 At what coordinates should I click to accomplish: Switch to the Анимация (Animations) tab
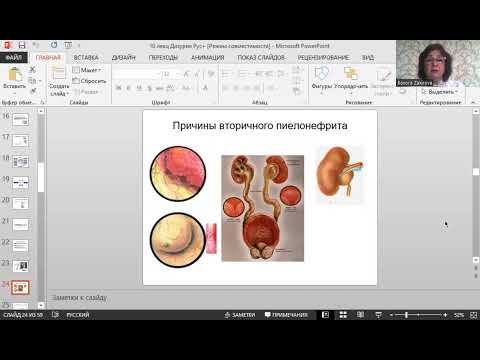207,57
